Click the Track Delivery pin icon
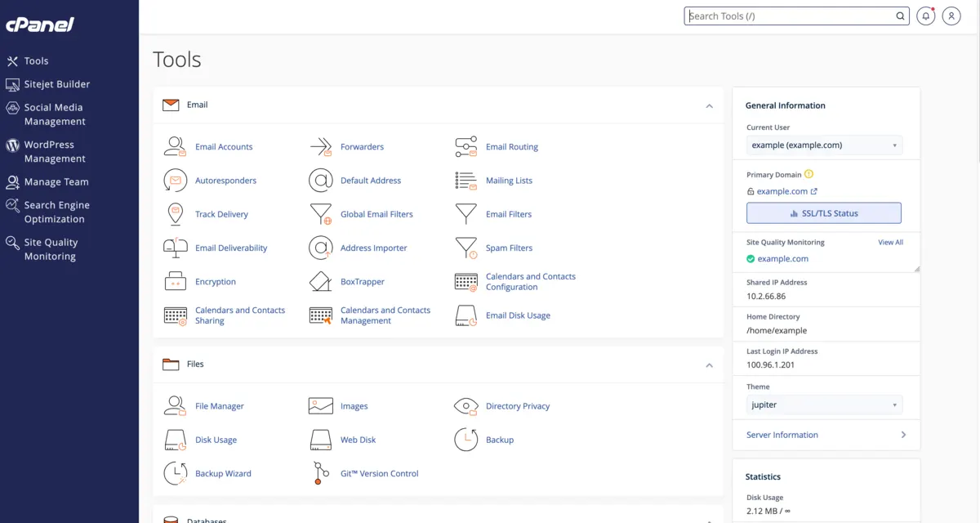980x523 pixels. [175, 214]
